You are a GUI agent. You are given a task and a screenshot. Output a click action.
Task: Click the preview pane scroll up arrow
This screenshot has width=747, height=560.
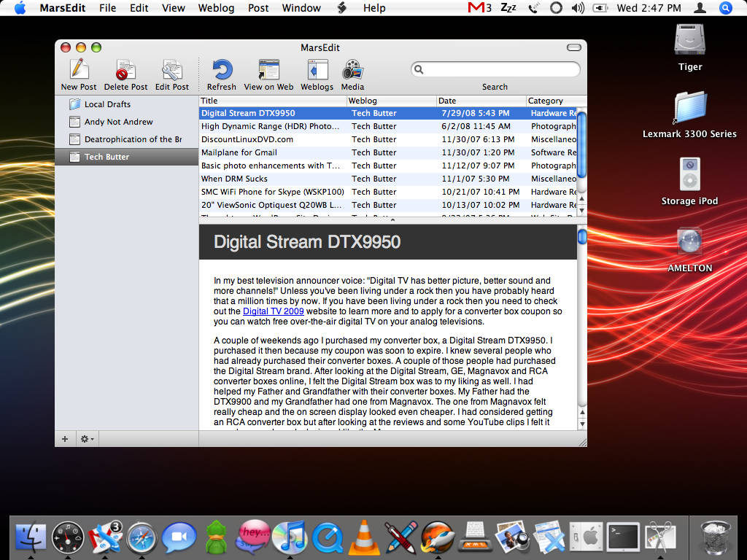581,413
